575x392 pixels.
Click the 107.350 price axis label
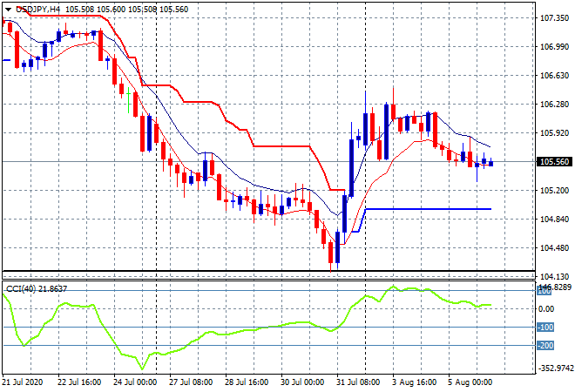click(555, 17)
